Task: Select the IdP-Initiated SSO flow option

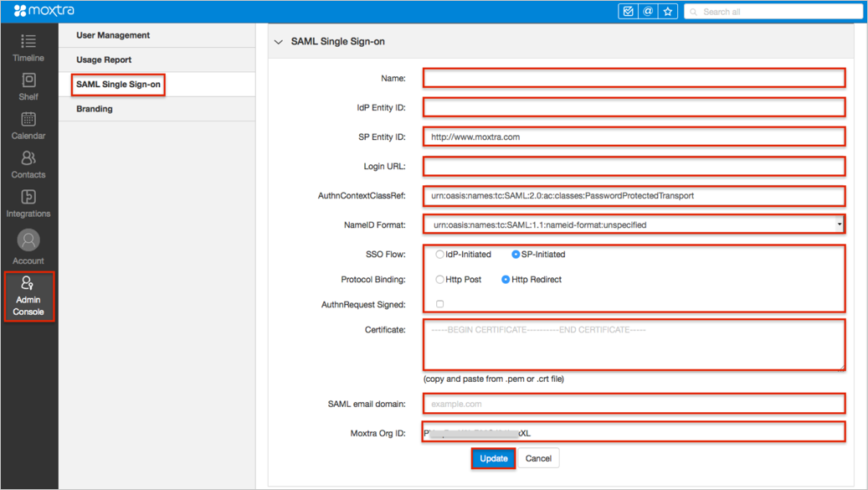Action: point(440,255)
